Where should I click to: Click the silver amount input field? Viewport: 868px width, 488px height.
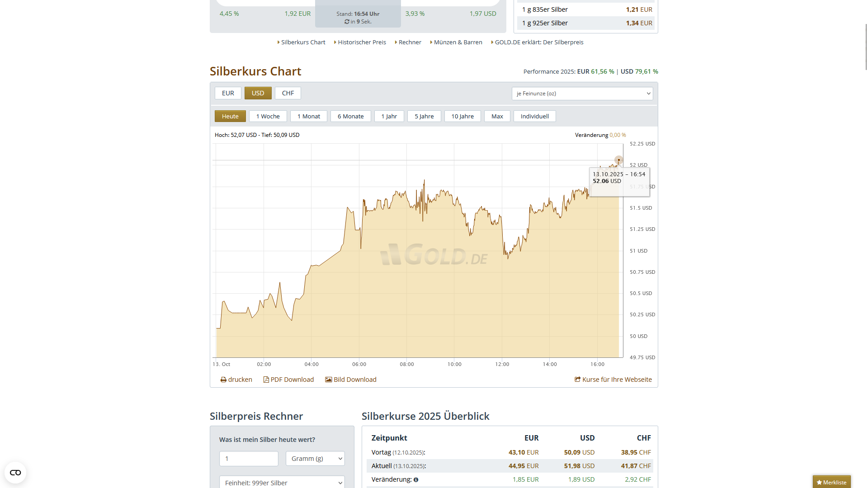click(x=249, y=459)
